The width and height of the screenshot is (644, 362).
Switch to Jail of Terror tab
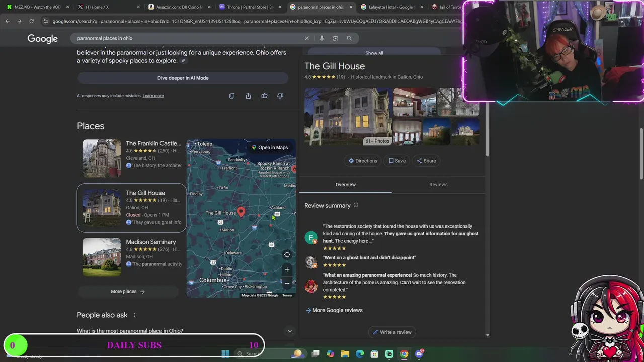(x=446, y=7)
